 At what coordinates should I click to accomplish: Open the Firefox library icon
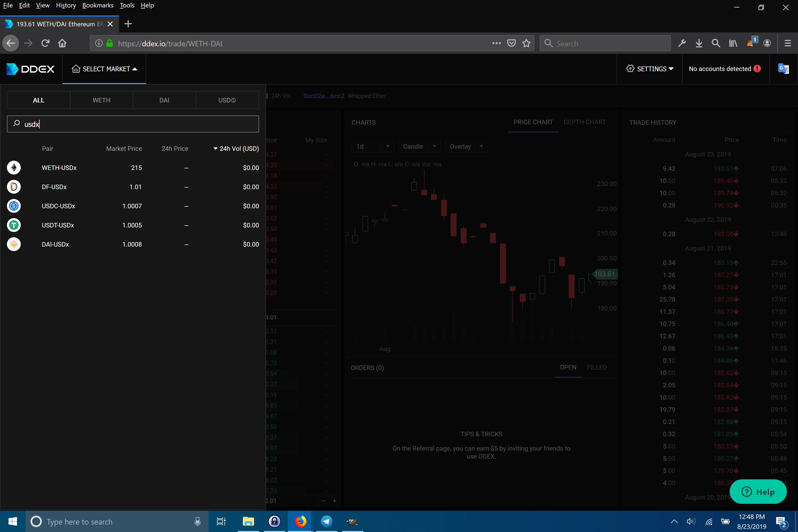733,43
